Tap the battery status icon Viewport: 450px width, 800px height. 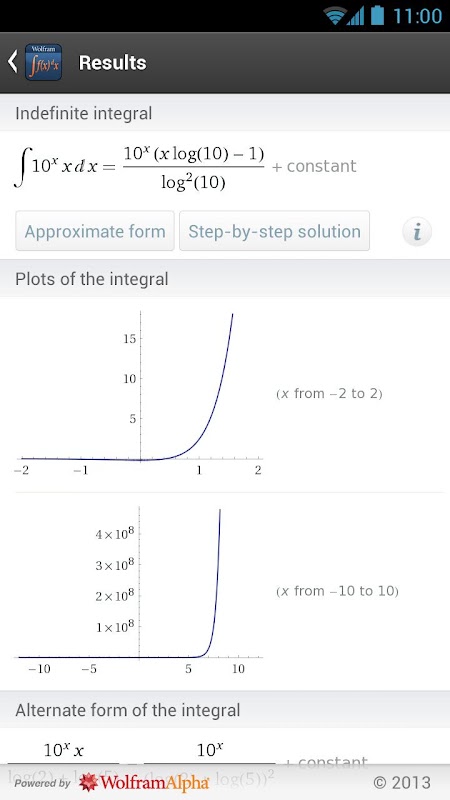click(x=377, y=15)
